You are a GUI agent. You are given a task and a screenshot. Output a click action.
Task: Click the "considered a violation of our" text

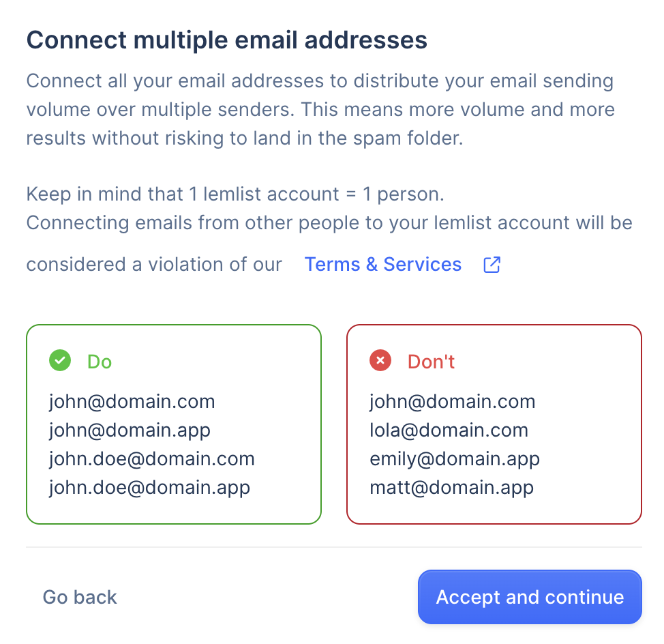point(154,265)
